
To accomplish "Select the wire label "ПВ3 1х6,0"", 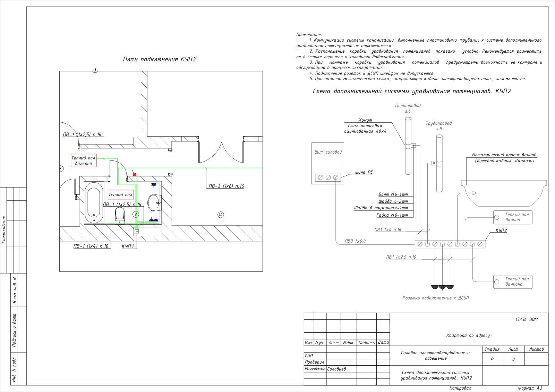I will (x=355, y=241).
